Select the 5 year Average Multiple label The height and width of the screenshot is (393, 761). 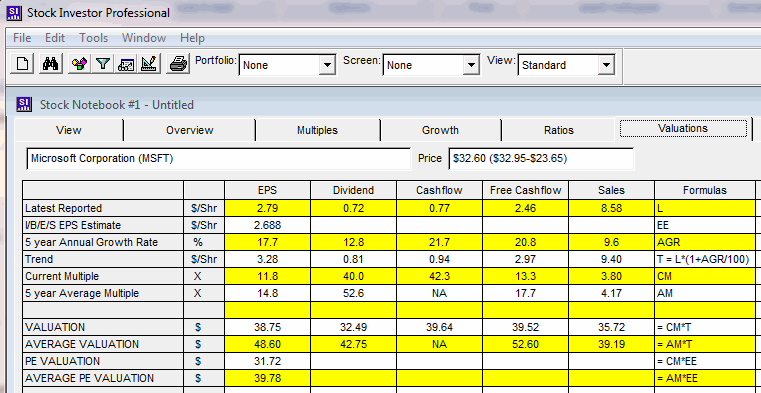pyautogui.click(x=103, y=293)
